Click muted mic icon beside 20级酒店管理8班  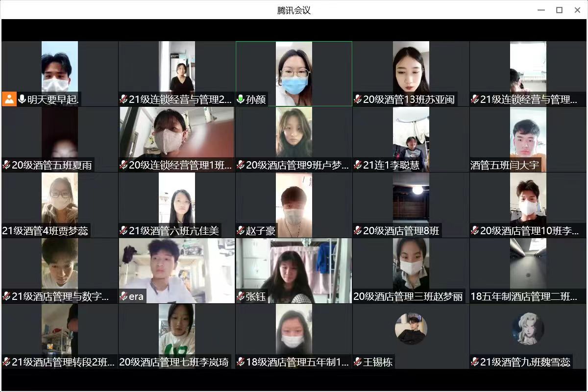click(x=358, y=231)
